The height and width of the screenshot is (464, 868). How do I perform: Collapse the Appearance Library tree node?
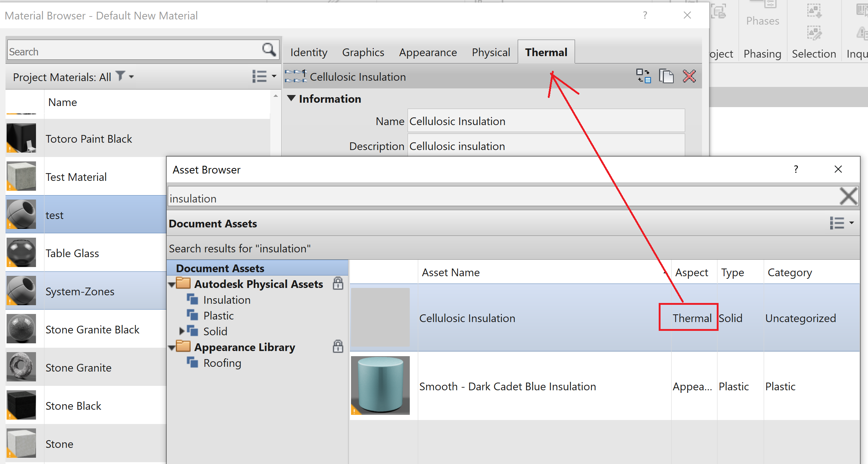pos(171,348)
